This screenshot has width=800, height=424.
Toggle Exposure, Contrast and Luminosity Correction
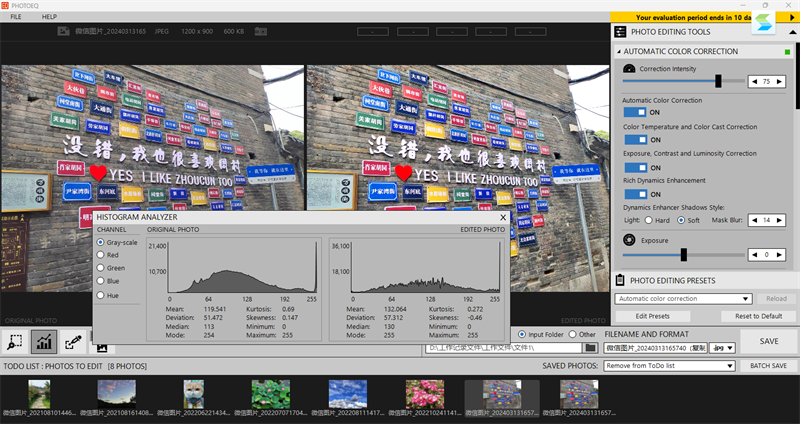coord(635,167)
